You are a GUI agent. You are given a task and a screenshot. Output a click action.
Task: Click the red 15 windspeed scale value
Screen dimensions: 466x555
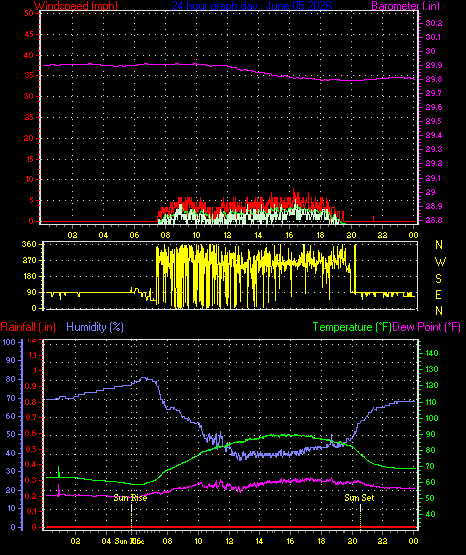29,159
